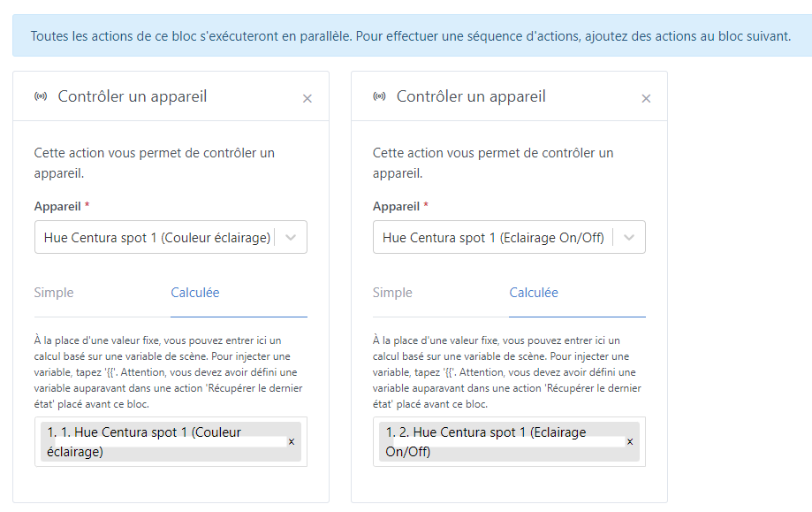
Task: Click the Appareil label above the Couleur éclairage selector
Action: [57, 206]
